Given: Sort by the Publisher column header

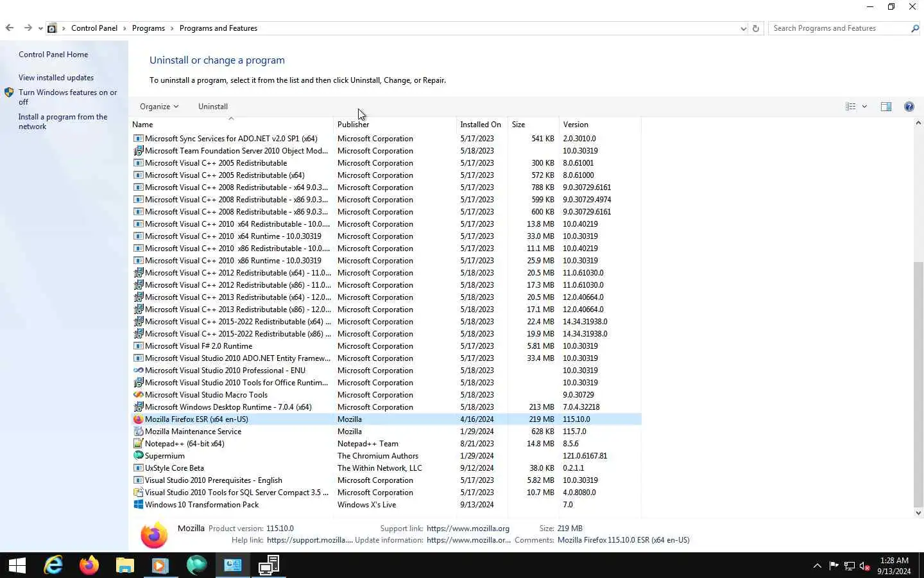Looking at the screenshot, I should [x=395, y=125].
